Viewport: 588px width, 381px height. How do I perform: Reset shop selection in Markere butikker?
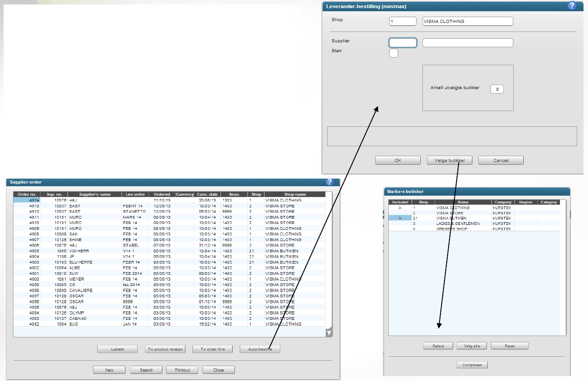point(509,346)
